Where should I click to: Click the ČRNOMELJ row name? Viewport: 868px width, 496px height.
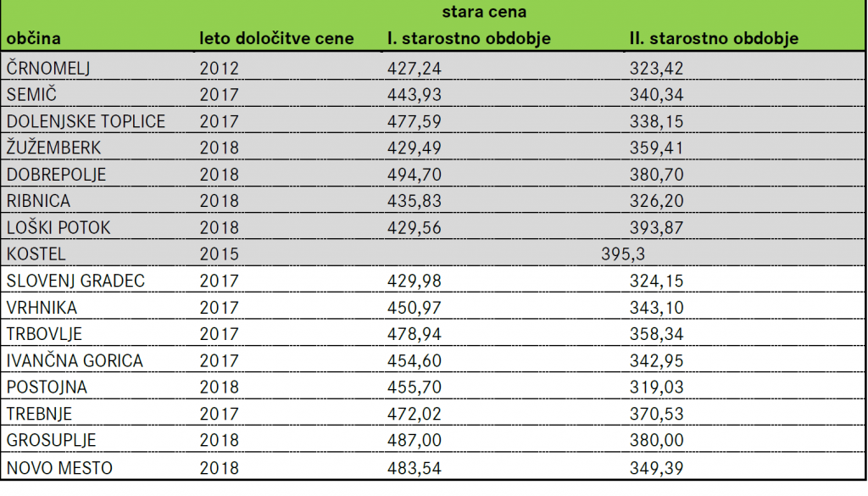click(48, 68)
